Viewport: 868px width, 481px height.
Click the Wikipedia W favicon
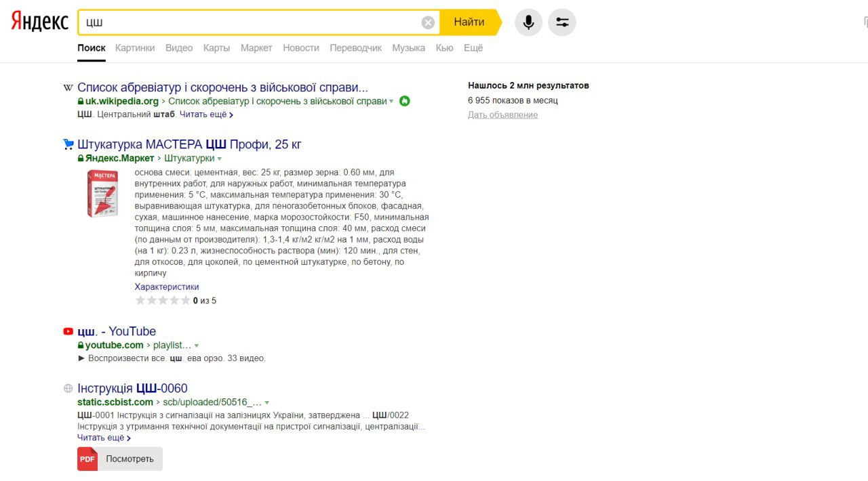point(68,87)
